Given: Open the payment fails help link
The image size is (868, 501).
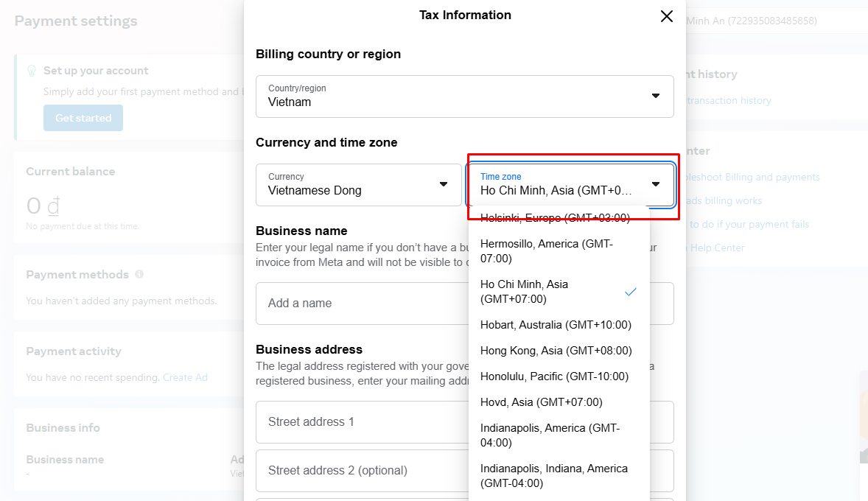Looking at the screenshot, I should (749, 224).
